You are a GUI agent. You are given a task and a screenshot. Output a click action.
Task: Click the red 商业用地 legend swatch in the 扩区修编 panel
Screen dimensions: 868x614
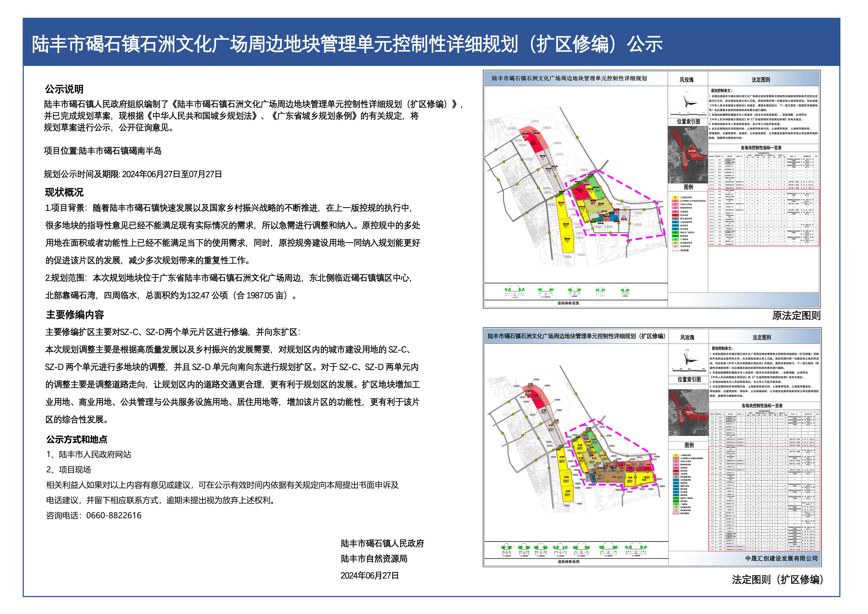[x=676, y=471]
